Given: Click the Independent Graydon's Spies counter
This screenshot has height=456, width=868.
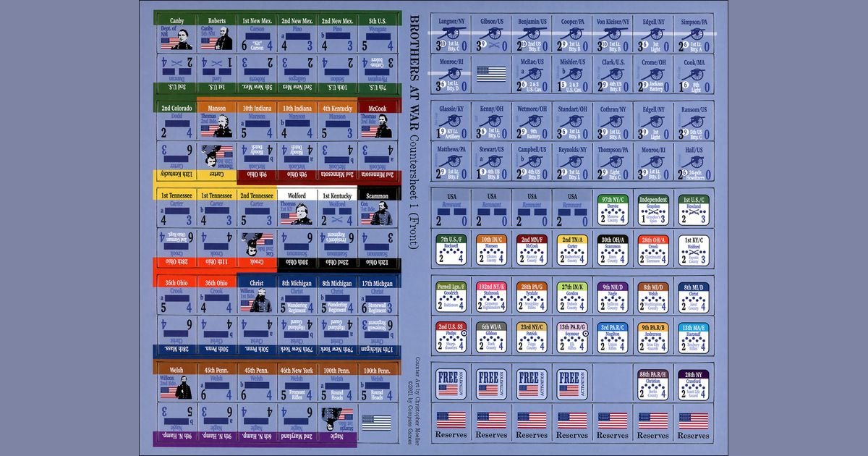Looking at the screenshot, I should tap(653, 209).
